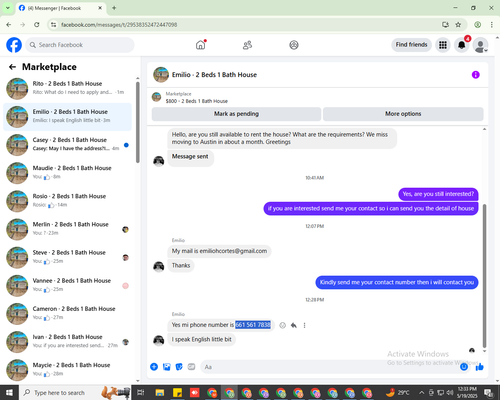Viewport: 500px width, 400px height.
Task: Open the Groups icon in top navigation
Action: click(294, 45)
